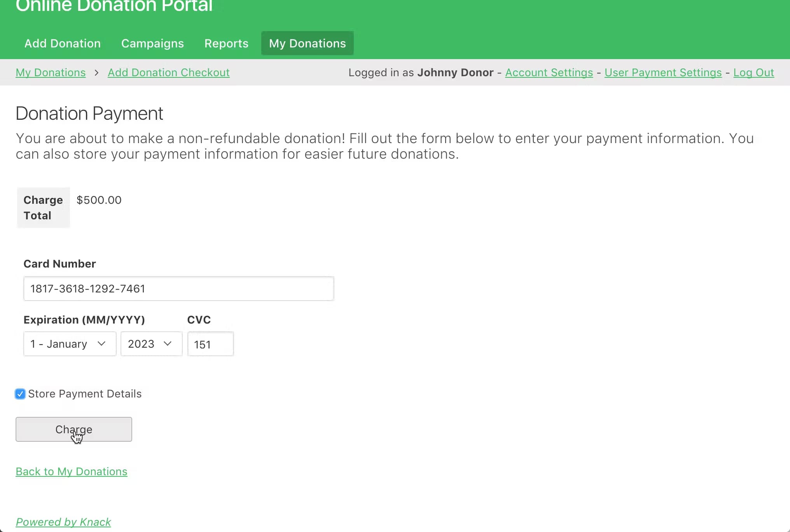
Task: Click Powered by Knack link
Action: (x=63, y=522)
